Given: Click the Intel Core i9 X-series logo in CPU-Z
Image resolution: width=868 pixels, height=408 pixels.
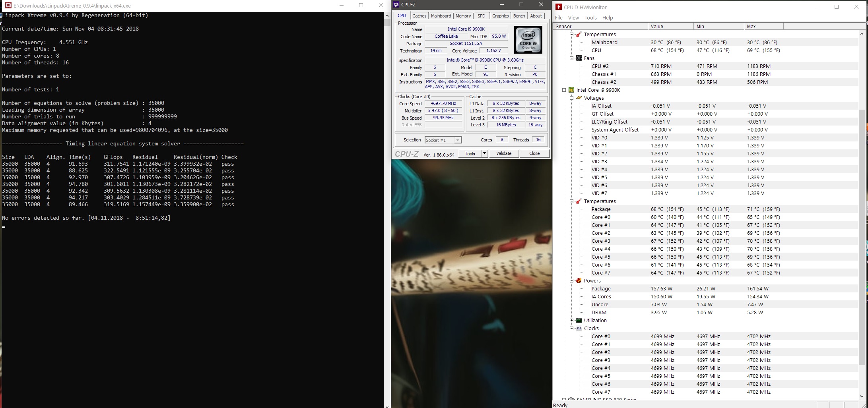Looking at the screenshot, I should point(528,40).
